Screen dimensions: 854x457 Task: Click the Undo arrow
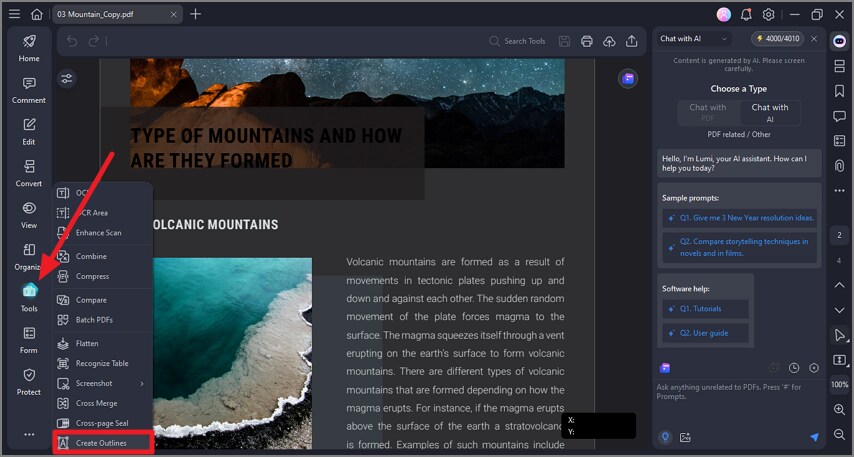[72, 41]
